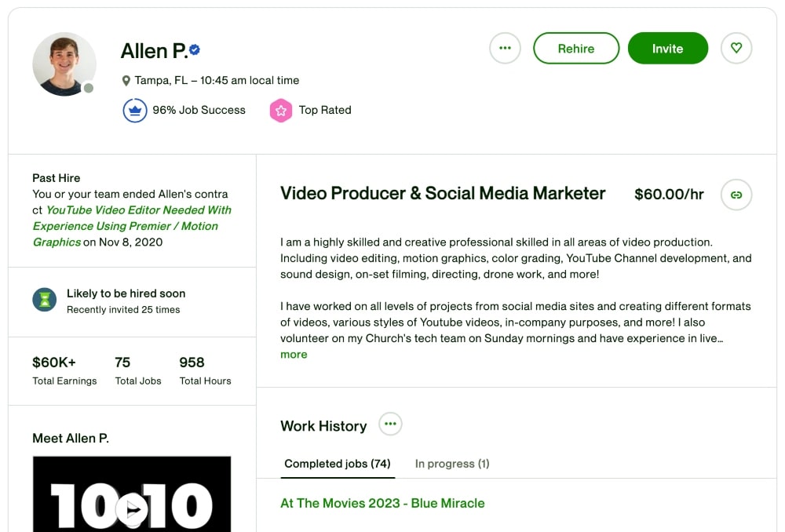Screen dimensions: 785x532
Task: Click the Allen P. name heading
Action: coord(154,50)
